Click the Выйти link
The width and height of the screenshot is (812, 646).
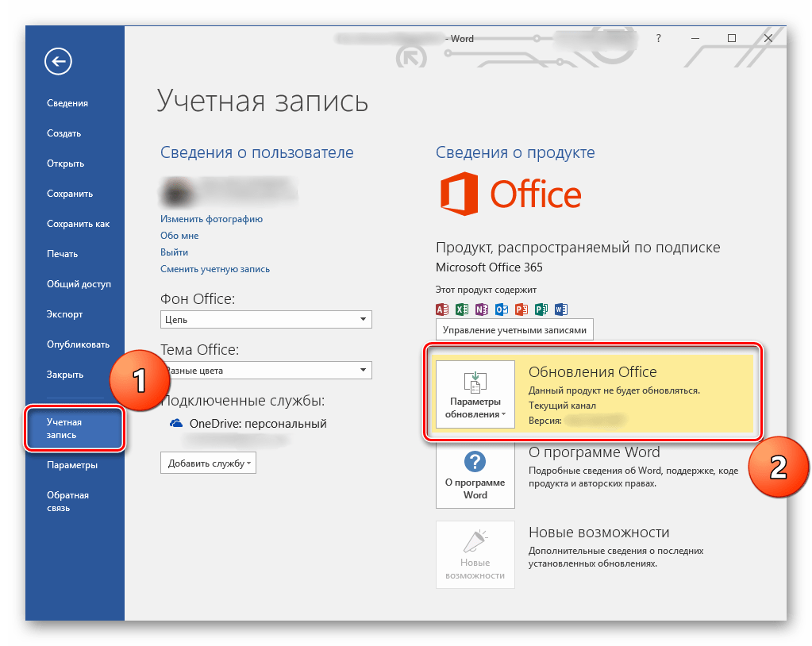174,252
